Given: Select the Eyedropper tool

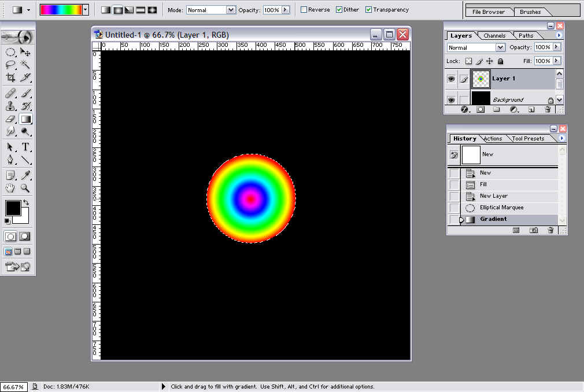Looking at the screenshot, I should coord(25,175).
